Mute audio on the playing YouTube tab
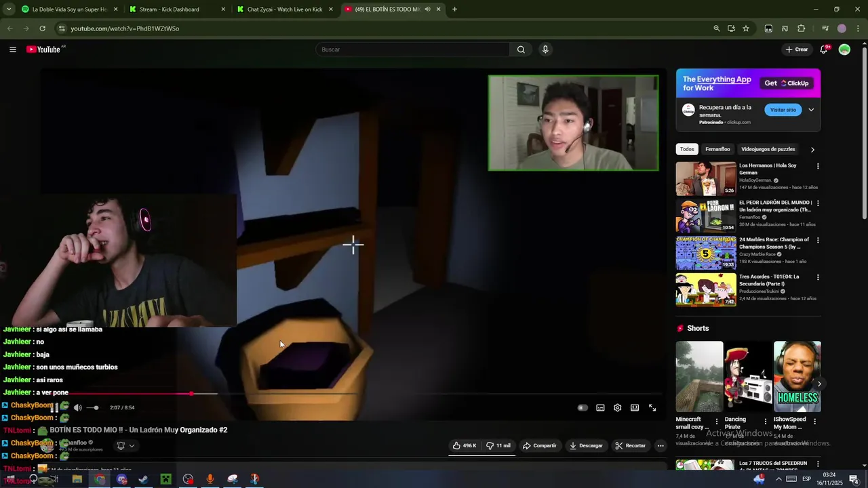 [x=428, y=9]
